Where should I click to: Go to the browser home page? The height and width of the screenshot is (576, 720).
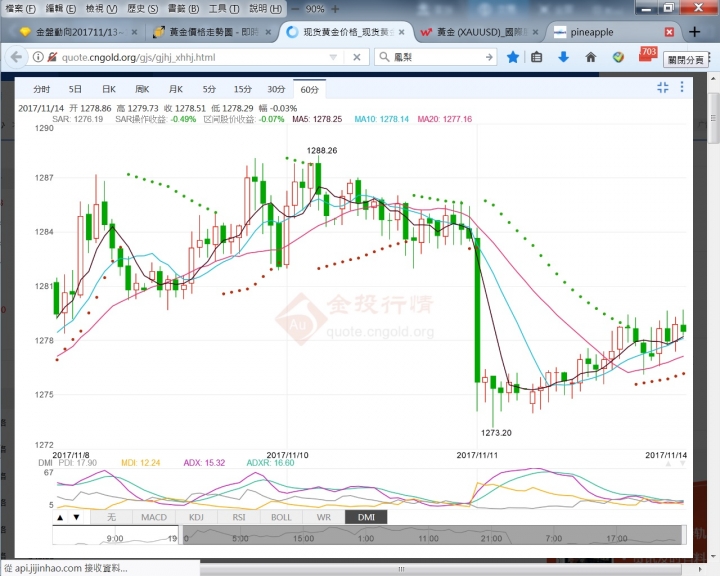(590, 57)
